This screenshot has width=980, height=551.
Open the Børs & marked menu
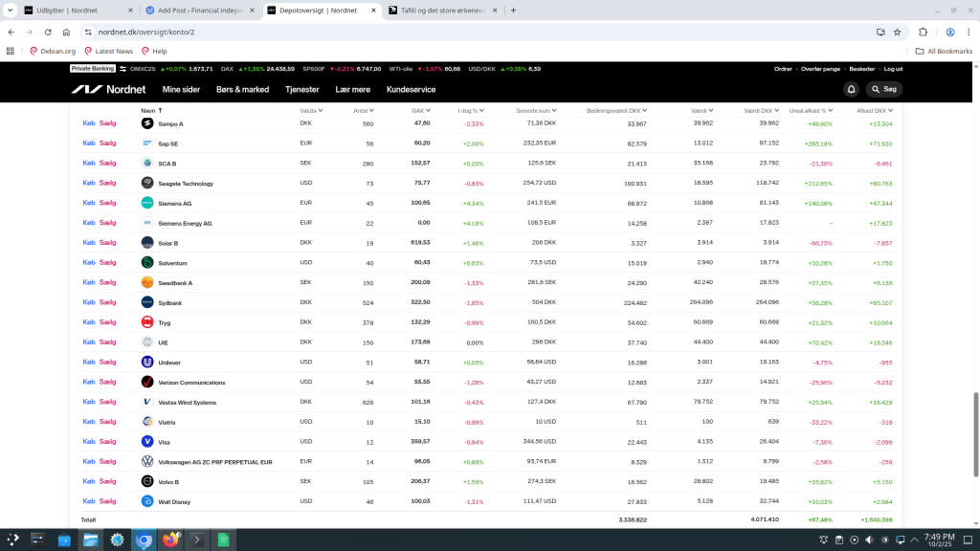(x=242, y=89)
